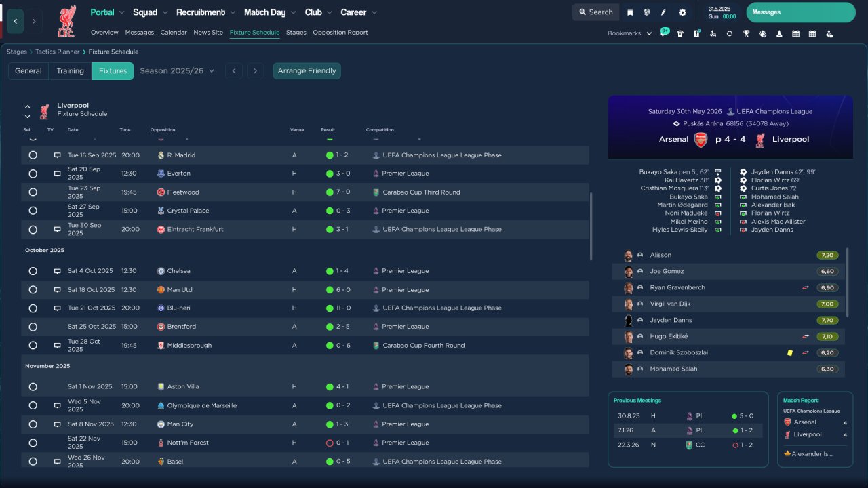Click the shirt bookmark shortcut icon
The image size is (868, 488).
click(680, 33)
